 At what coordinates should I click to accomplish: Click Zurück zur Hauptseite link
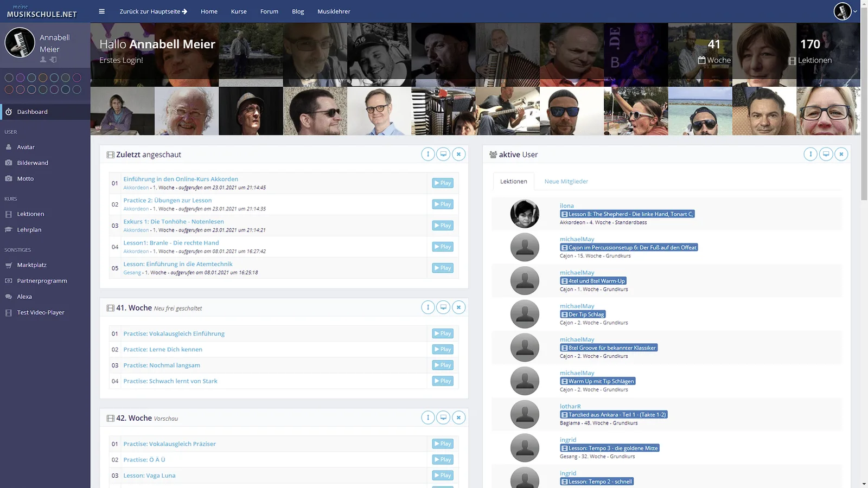154,11
